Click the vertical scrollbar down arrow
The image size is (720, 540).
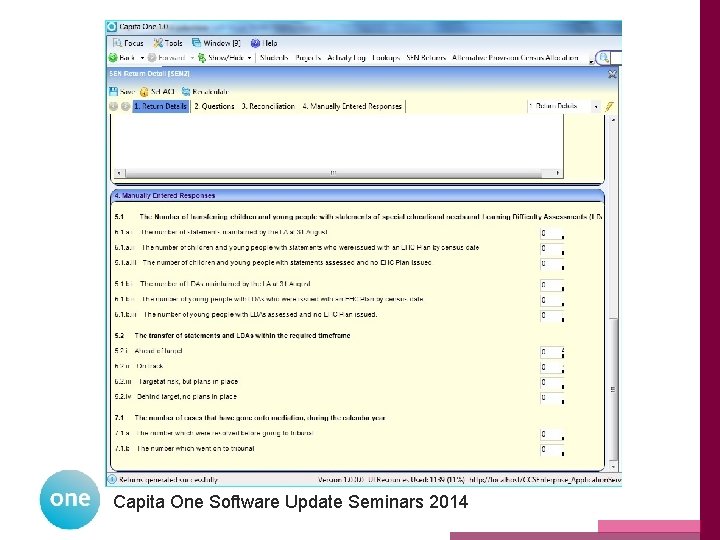(613, 467)
